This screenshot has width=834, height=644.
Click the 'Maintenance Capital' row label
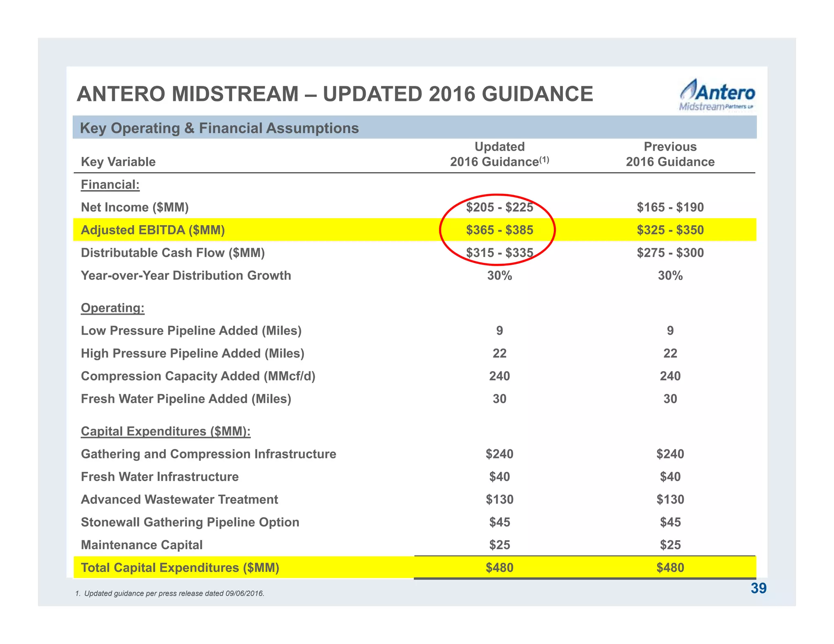click(x=142, y=545)
